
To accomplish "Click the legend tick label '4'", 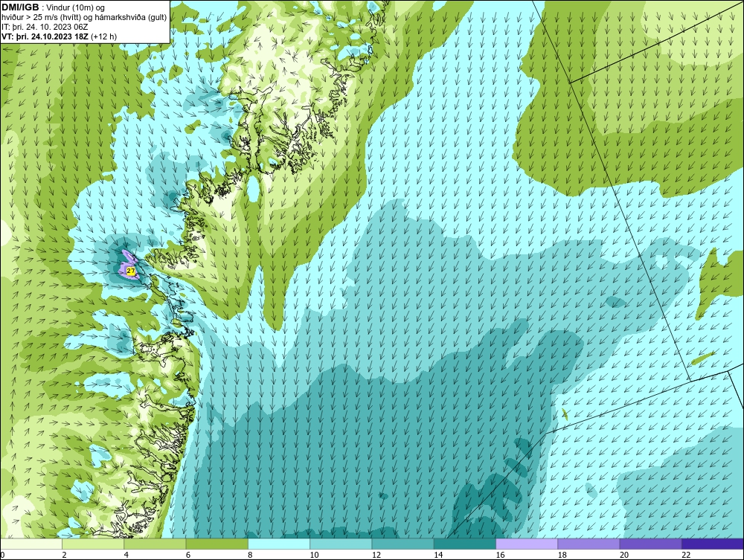I will 126,556.
